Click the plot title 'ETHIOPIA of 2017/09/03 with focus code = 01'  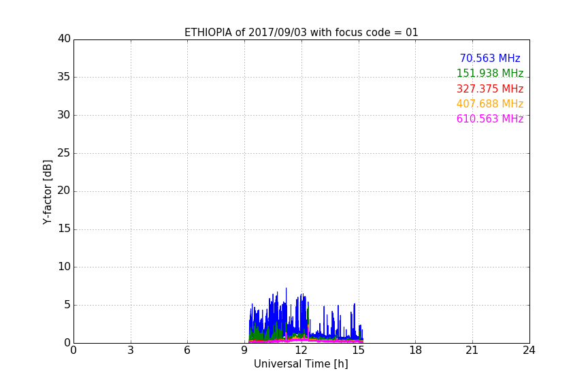point(301,33)
